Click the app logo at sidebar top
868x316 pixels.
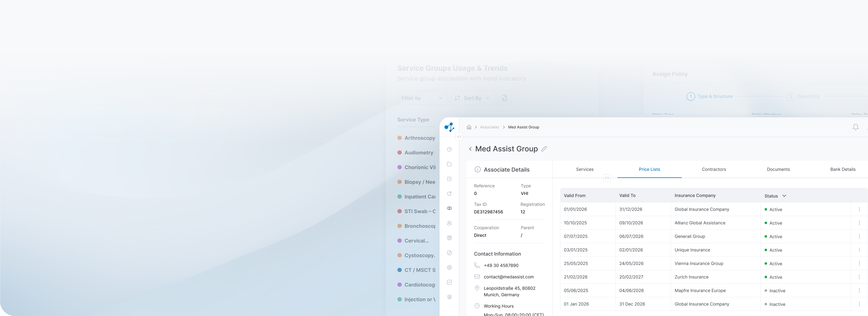[x=449, y=127]
